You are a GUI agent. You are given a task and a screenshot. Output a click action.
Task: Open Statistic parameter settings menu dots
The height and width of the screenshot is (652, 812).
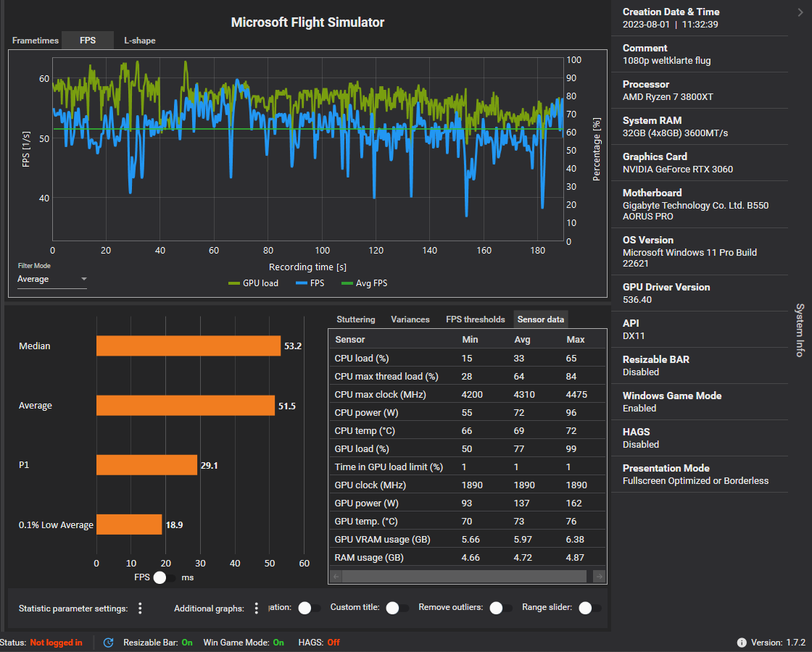pos(140,608)
